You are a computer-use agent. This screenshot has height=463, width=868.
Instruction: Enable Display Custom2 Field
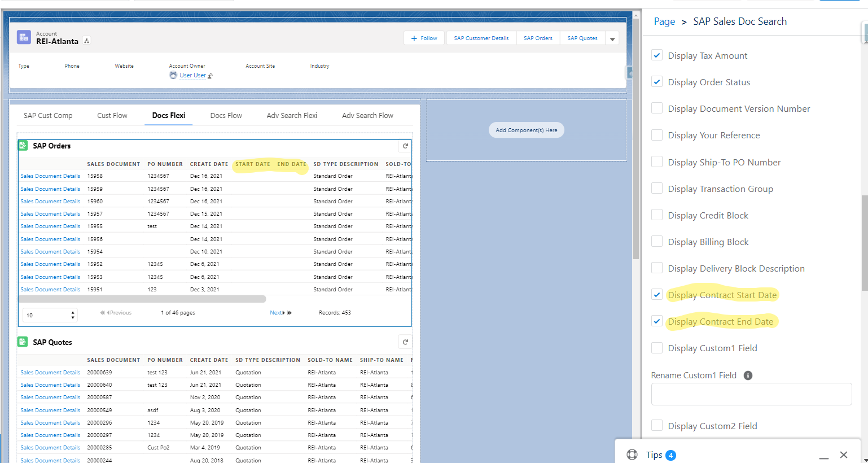[x=657, y=426]
